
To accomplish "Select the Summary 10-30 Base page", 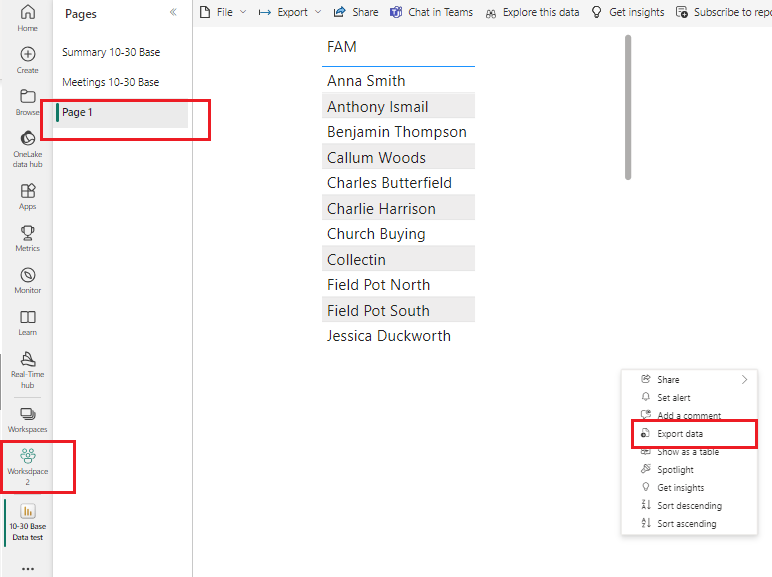I will pos(111,52).
